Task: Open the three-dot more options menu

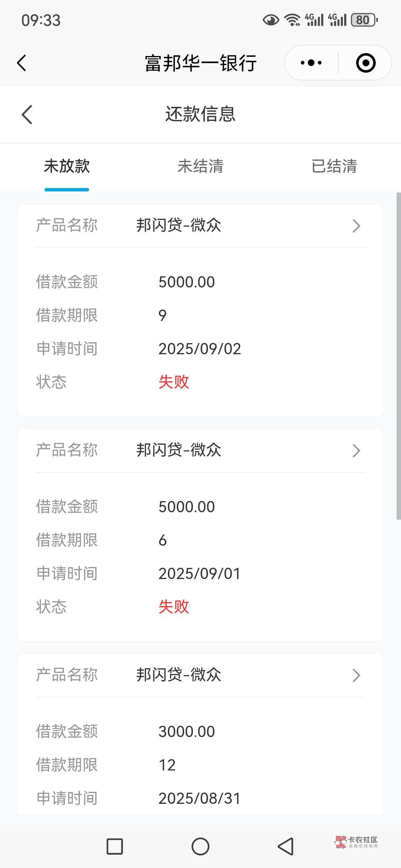Action: 311,63
